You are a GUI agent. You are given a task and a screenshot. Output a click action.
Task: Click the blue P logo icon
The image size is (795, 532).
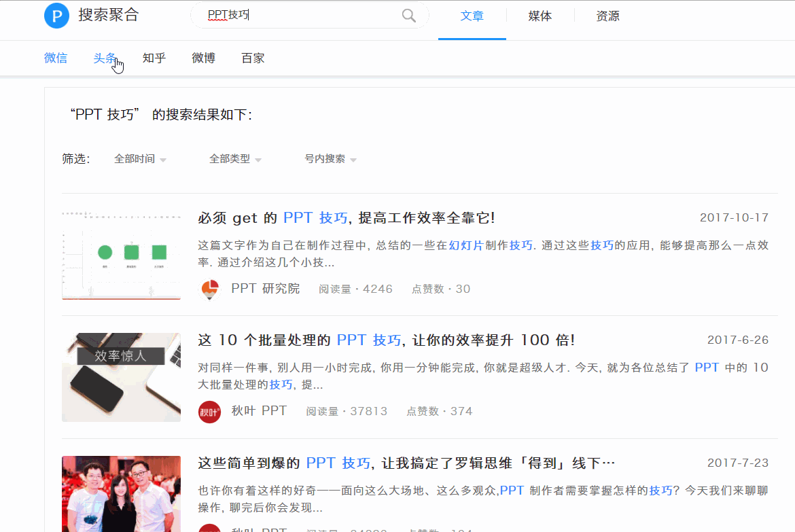click(x=57, y=15)
